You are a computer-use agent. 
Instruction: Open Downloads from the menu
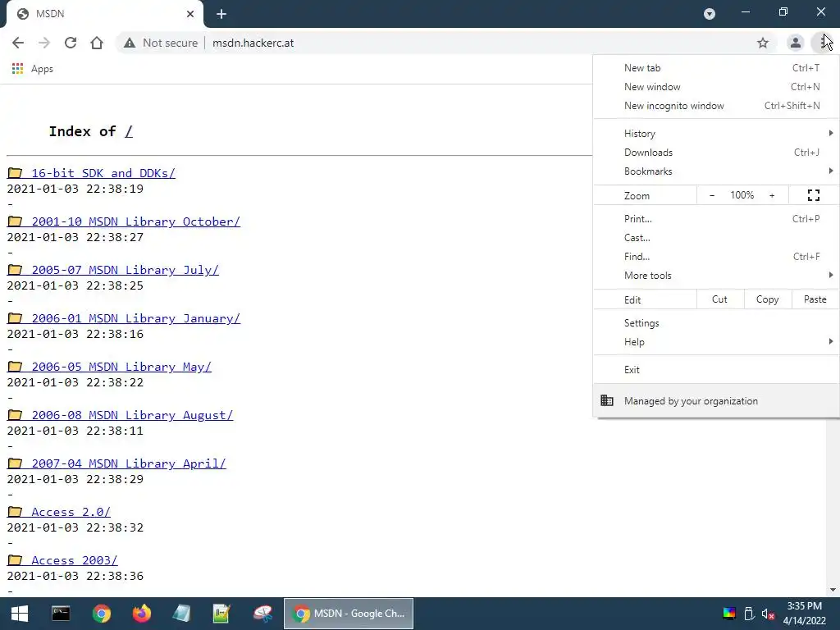pos(716,152)
